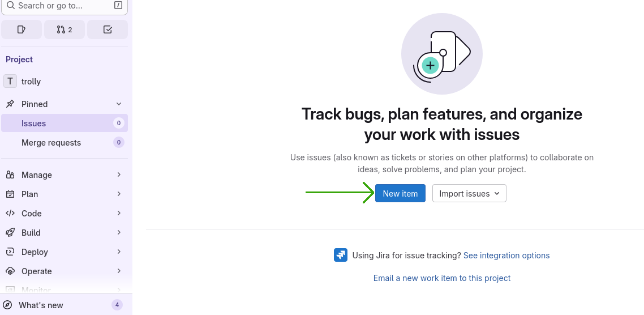This screenshot has width=644, height=315.
Task: Click the New item button
Action: 400,194
